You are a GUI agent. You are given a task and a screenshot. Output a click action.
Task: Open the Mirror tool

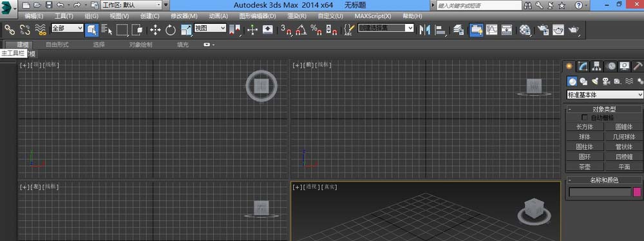coord(424,30)
